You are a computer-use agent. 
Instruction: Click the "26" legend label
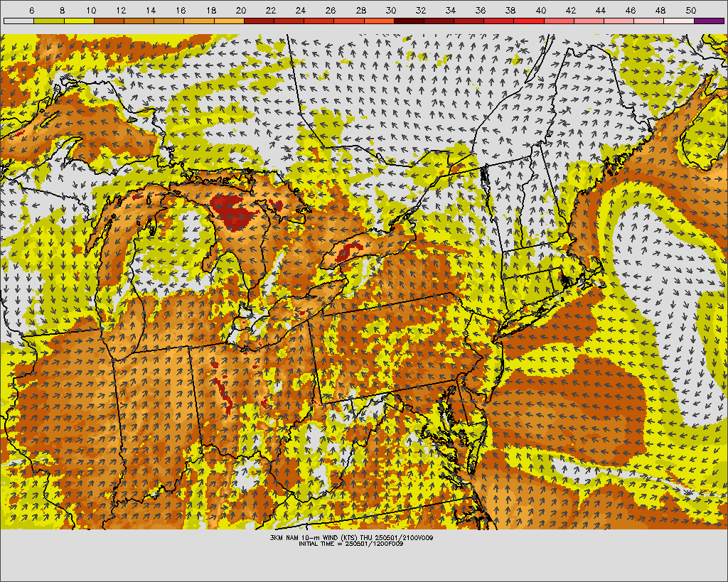coord(331,11)
